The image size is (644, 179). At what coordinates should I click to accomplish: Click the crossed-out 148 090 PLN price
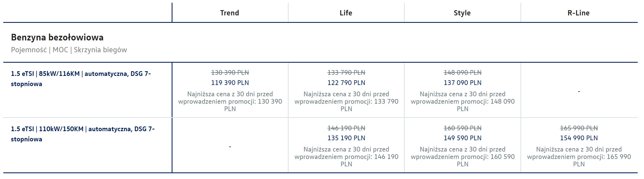click(462, 73)
